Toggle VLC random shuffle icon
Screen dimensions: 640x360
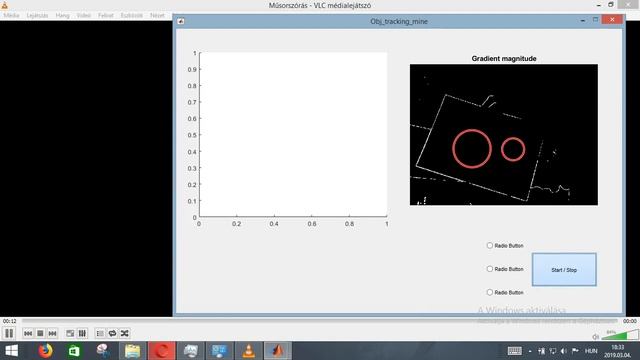124,333
